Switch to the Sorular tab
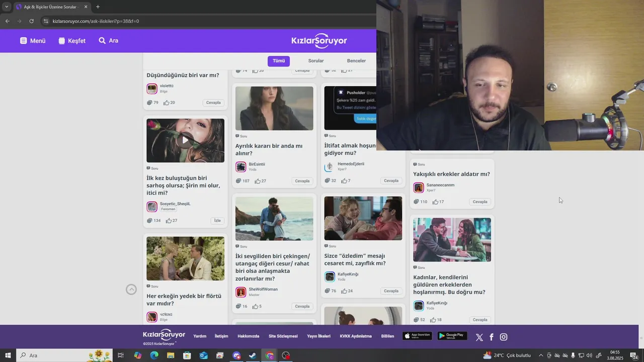The width and height of the screenshot is (644, 362). point(316,61)
